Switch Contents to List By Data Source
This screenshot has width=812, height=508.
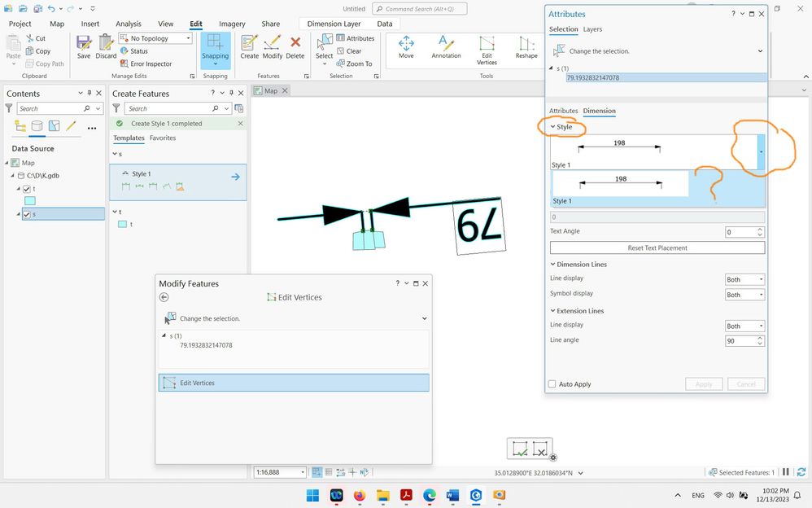click(37, 126)
